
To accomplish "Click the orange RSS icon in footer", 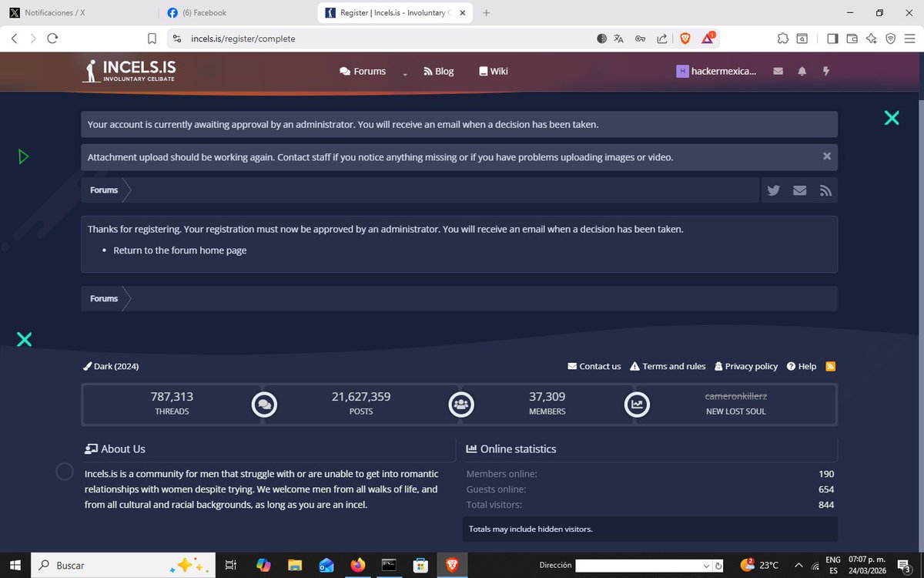I will click(831, 367).
